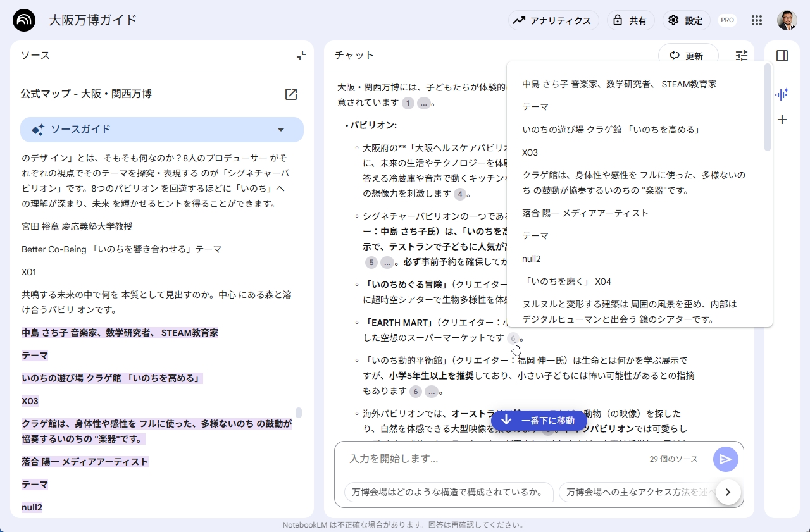Open the Google apps grid
Screen dimensions: 810x532
[x=756, y=20]
